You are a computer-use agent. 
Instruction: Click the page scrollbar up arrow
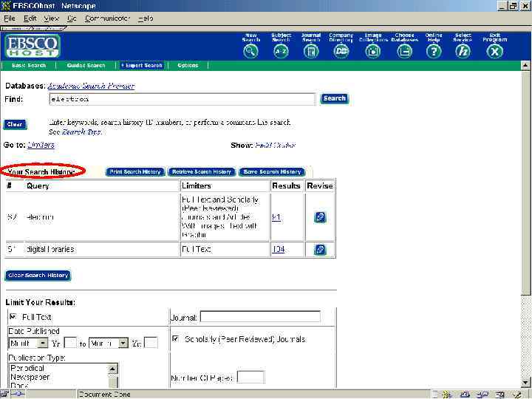pyautogui.click(x=525, y=65)
